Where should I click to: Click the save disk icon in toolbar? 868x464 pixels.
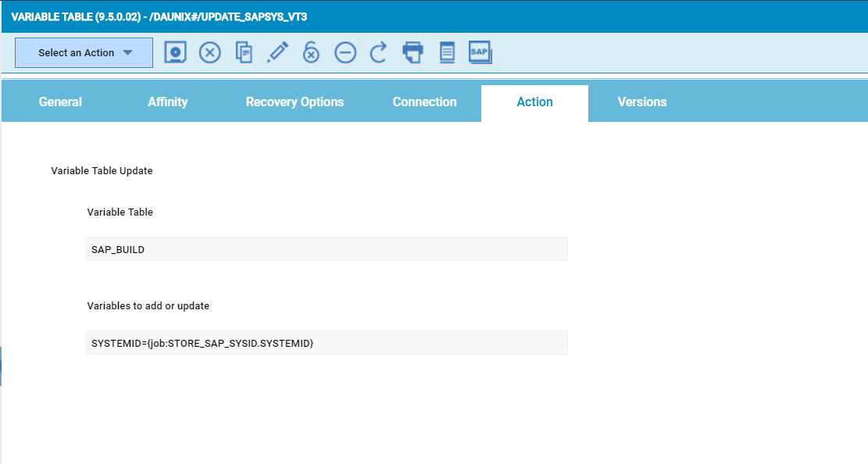coord(177,52)
